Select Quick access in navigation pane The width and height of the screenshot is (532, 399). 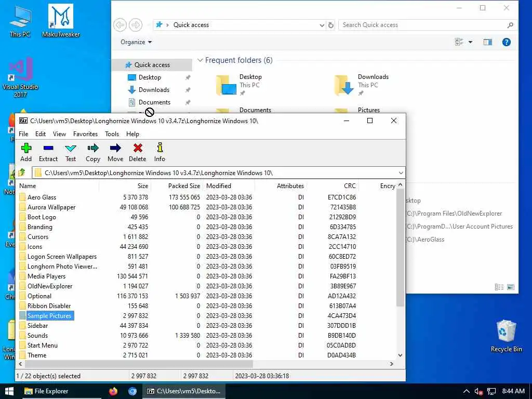tap(152, 65)
